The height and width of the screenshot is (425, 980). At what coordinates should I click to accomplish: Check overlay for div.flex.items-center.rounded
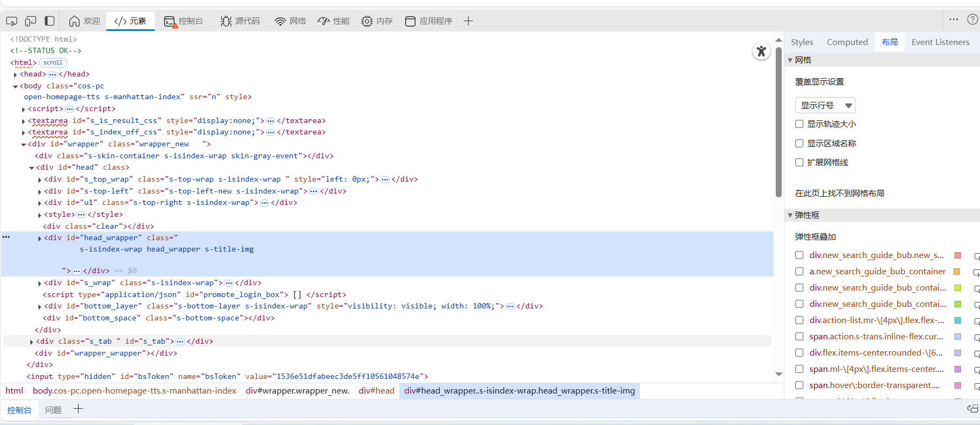pyautogui.click(x=799, y=353)
